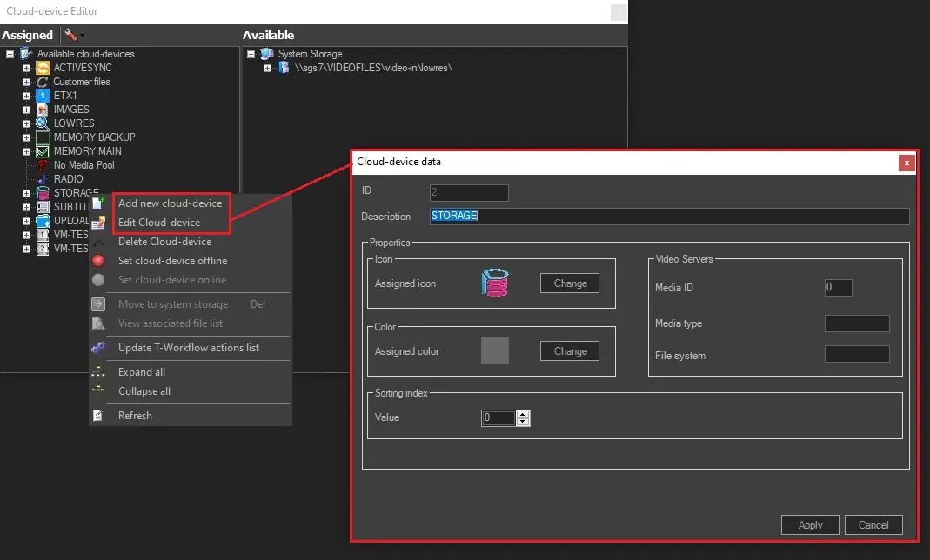Viewport: 930px width, 560px height.
Task: Click the ETX1 device icon
Action: [x=43, y=96]
